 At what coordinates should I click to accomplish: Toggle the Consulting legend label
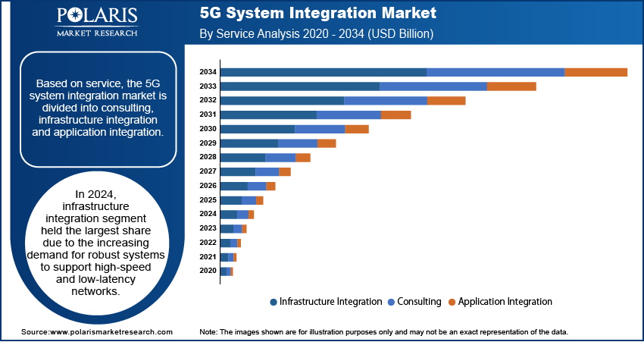click(419, 302)
